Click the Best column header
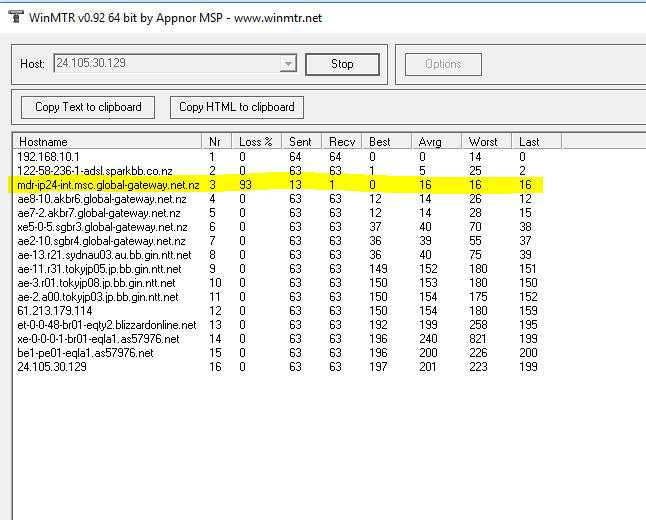Image resolution: width=646 pixels, height=520 pixels. tap(386, 141)
